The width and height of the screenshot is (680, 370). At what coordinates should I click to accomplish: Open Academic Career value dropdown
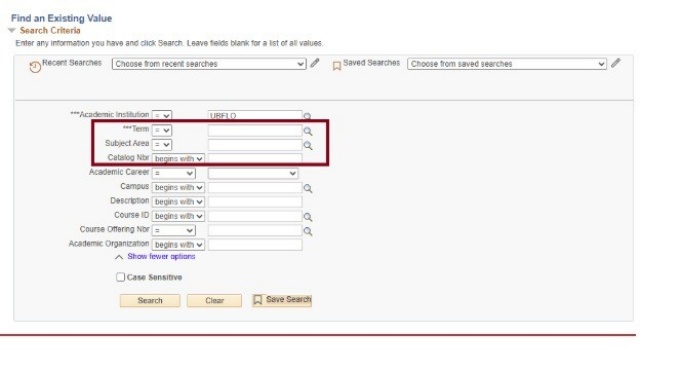coord(253,174)
